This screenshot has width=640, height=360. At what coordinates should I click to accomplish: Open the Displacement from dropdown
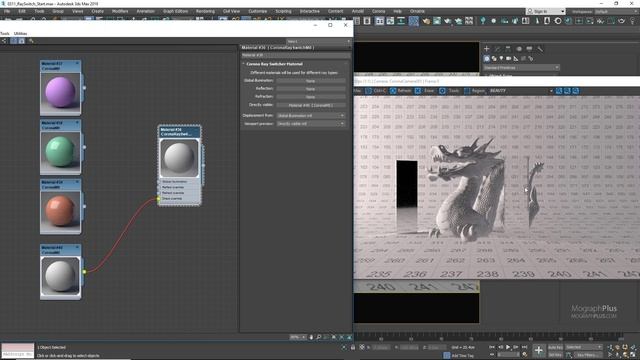click(x=311, y=116)
